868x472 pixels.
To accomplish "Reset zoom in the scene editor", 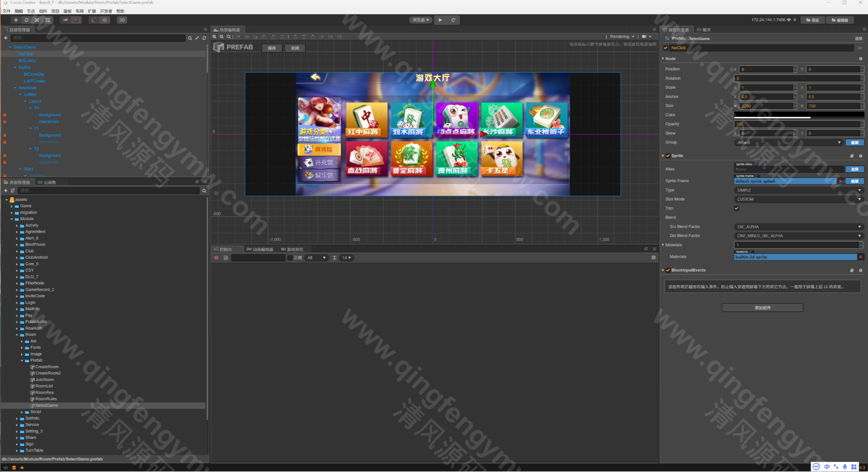I will click(x=229, y=37).
